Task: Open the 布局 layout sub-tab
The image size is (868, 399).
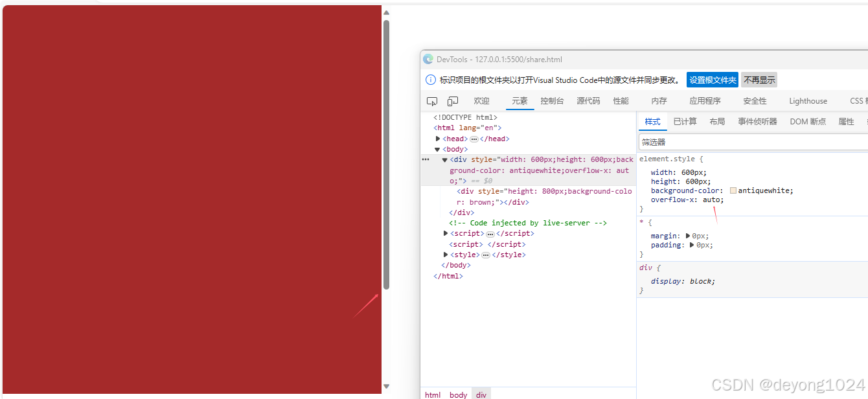Action: pos(717,122)
